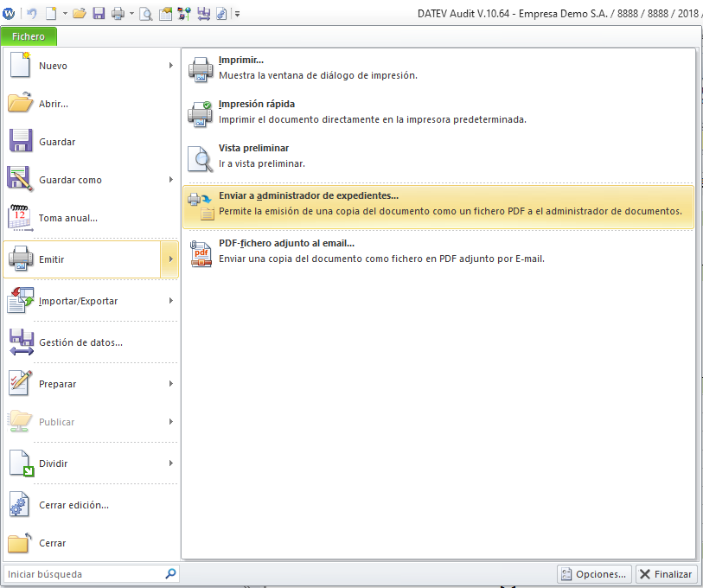Click the Imprimir... option title
Viewport: 703px width, 588px height.
tap(241, 60)
